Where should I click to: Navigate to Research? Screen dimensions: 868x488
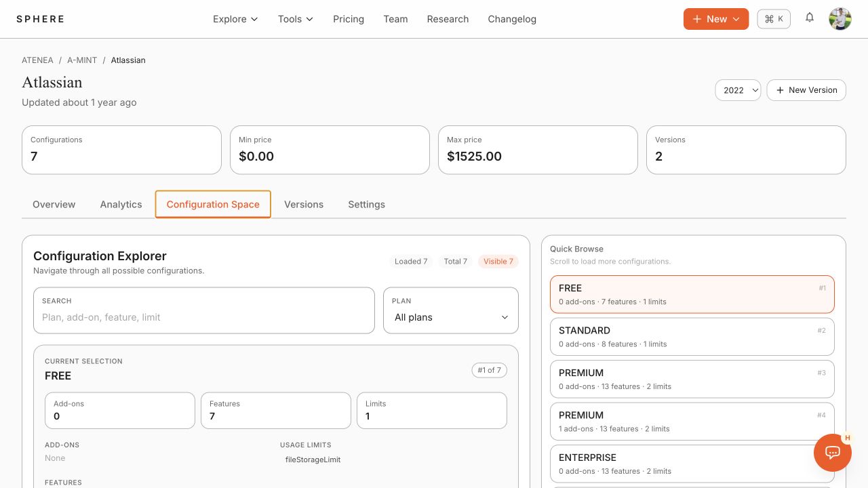pos(448,19)
